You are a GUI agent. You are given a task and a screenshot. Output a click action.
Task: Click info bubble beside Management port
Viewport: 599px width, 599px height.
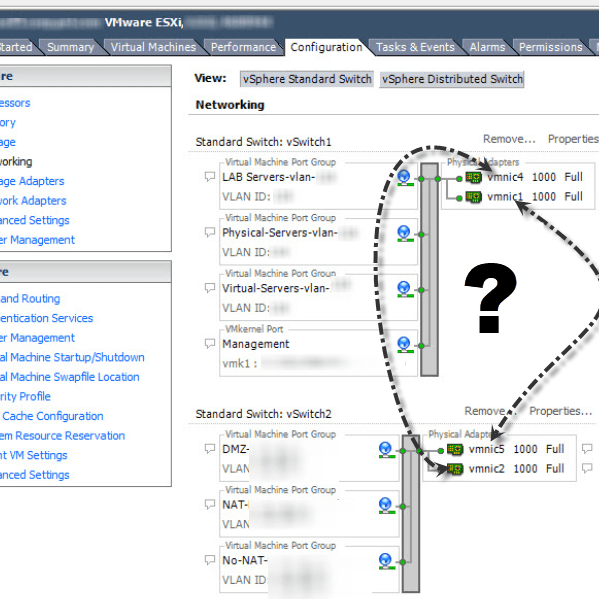click(x=210, y=343)
